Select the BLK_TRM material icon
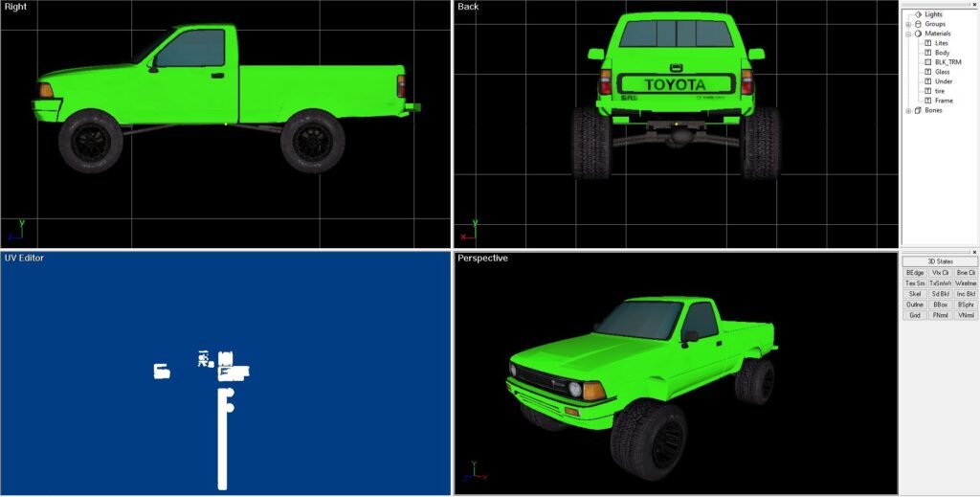 (x=927, y=62)
